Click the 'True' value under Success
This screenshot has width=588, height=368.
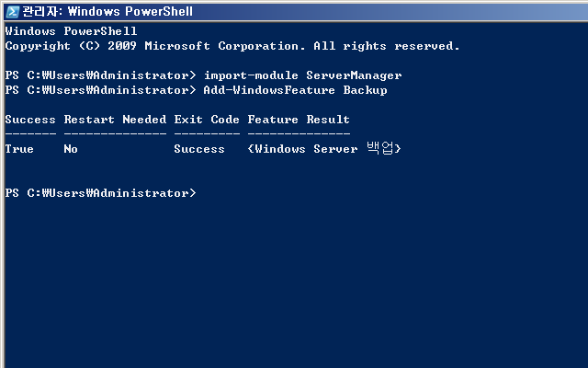19,149
